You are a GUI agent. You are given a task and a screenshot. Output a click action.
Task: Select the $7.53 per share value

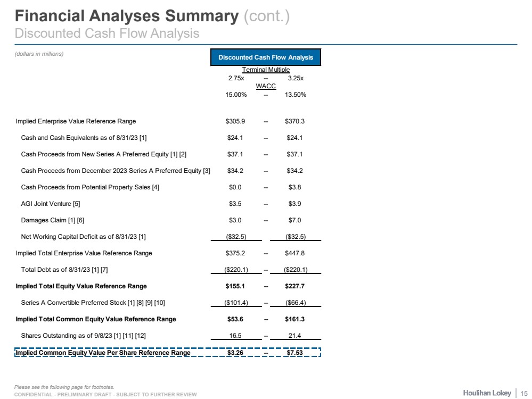[294, 353]
